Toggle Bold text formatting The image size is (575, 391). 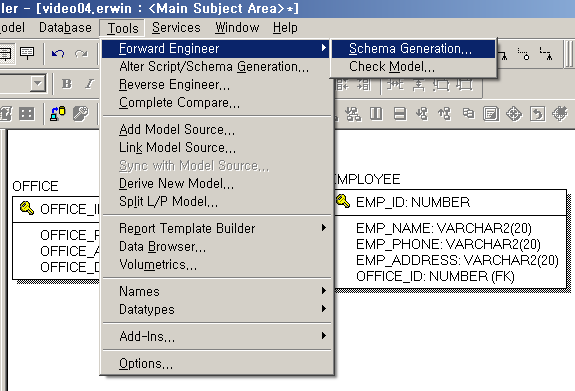click(67, 84)
